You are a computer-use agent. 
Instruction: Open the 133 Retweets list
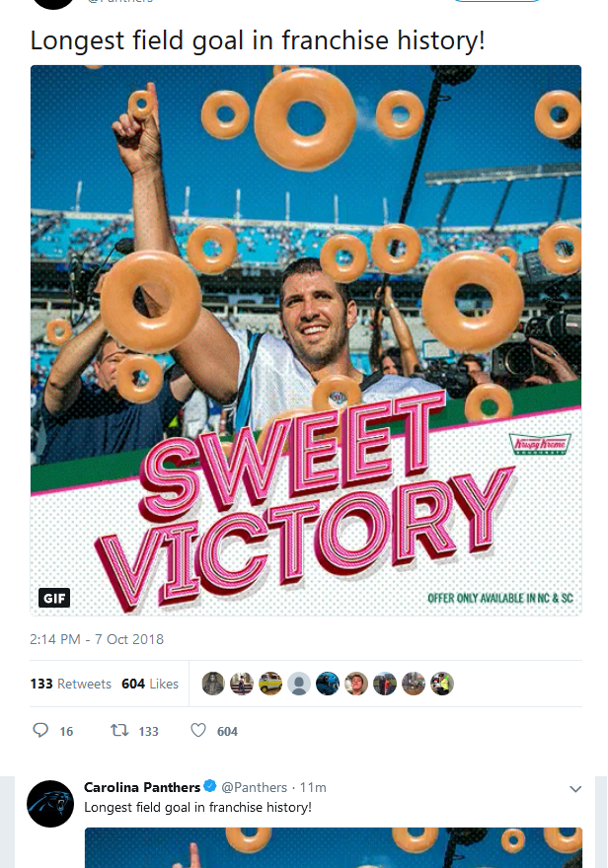(71, 685)
